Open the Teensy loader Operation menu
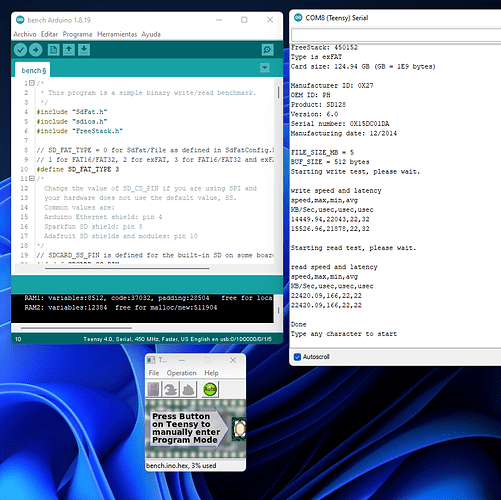 coord(181,373)
